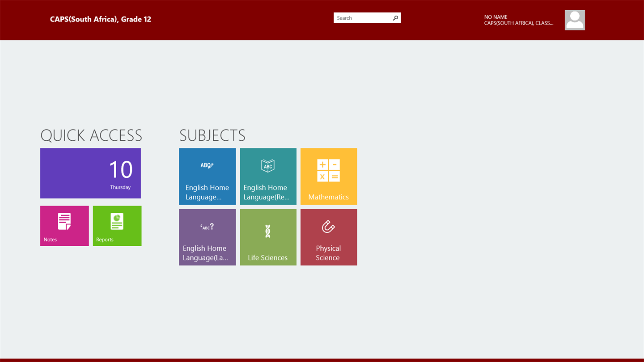Click the Notes tile label
Viewport: 644px width, 362px height.
(50, 240)
